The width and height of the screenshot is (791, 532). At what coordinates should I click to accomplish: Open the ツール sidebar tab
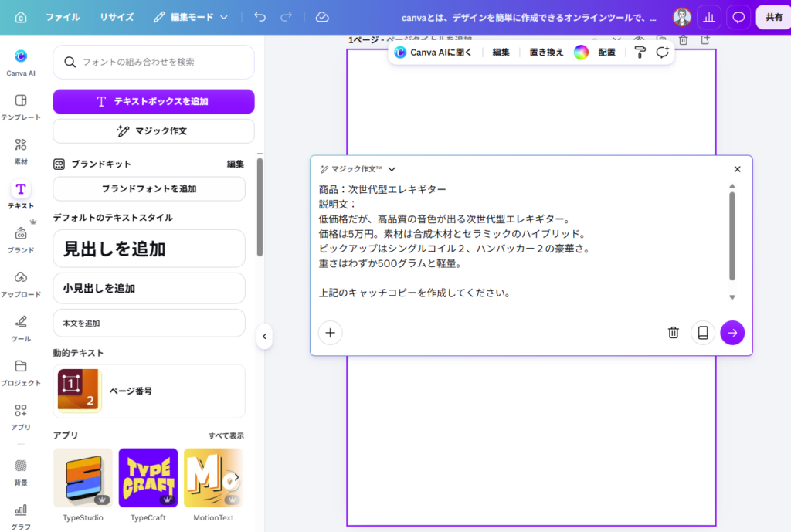click(21, 328)
